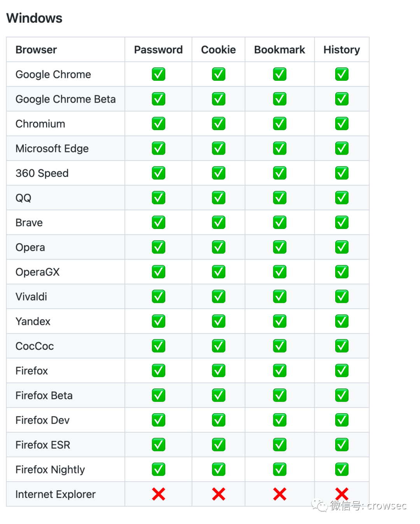Click the Password column header

click(158, 50)
